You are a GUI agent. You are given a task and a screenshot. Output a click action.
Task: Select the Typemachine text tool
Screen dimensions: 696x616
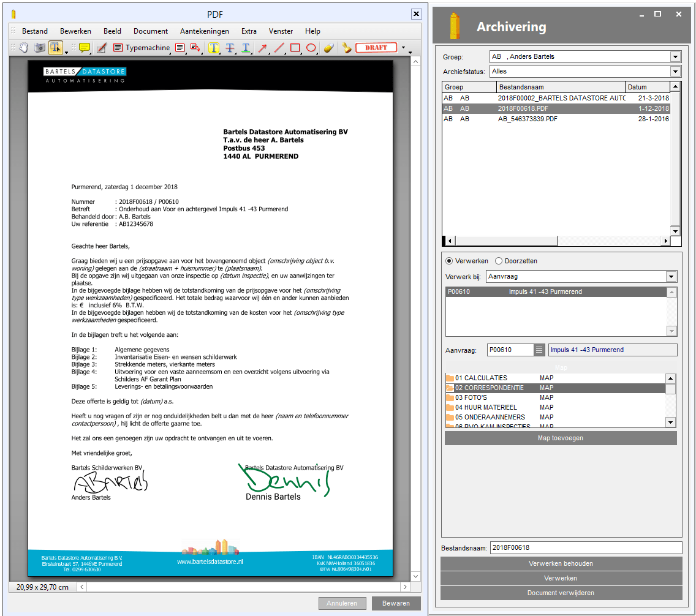[142, 47]
